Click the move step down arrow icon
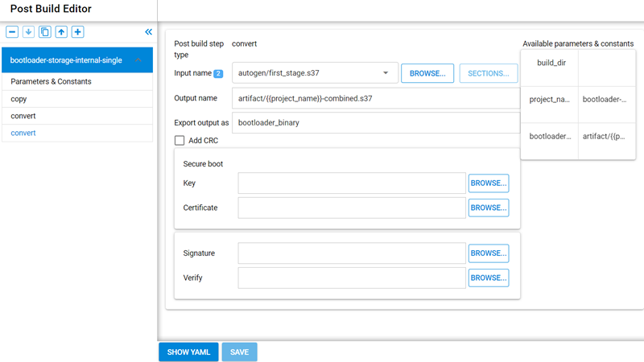 [x=28, y=32]
